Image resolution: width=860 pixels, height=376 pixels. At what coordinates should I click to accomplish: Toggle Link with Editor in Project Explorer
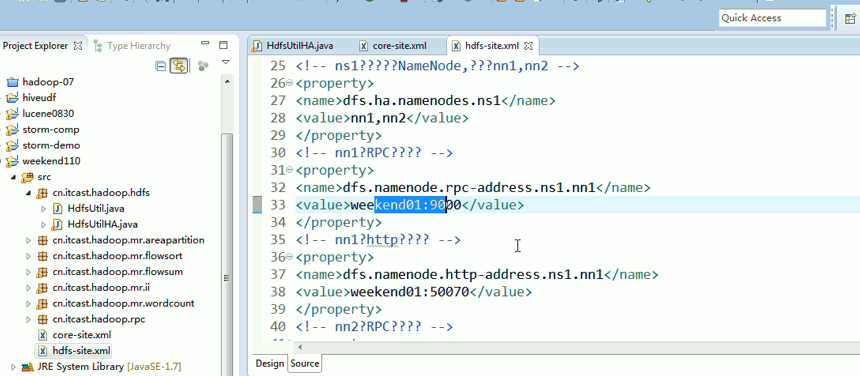(179, 66)
